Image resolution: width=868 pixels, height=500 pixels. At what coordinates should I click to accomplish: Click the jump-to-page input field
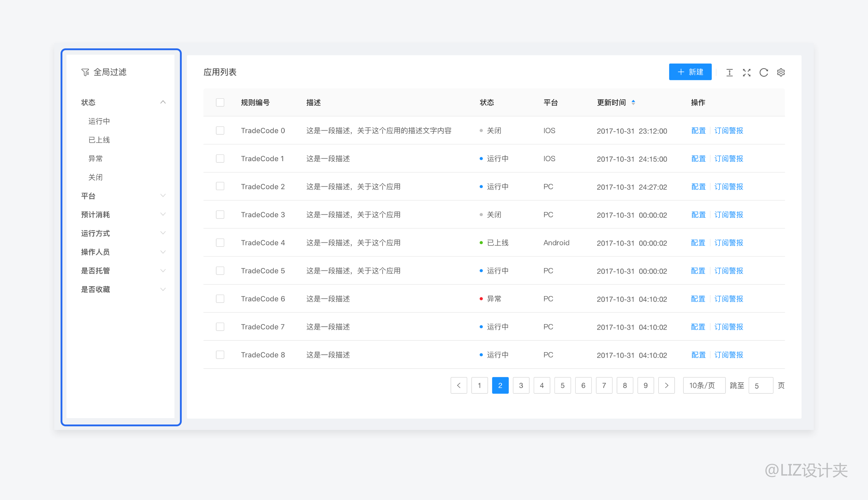click(761, 385)
